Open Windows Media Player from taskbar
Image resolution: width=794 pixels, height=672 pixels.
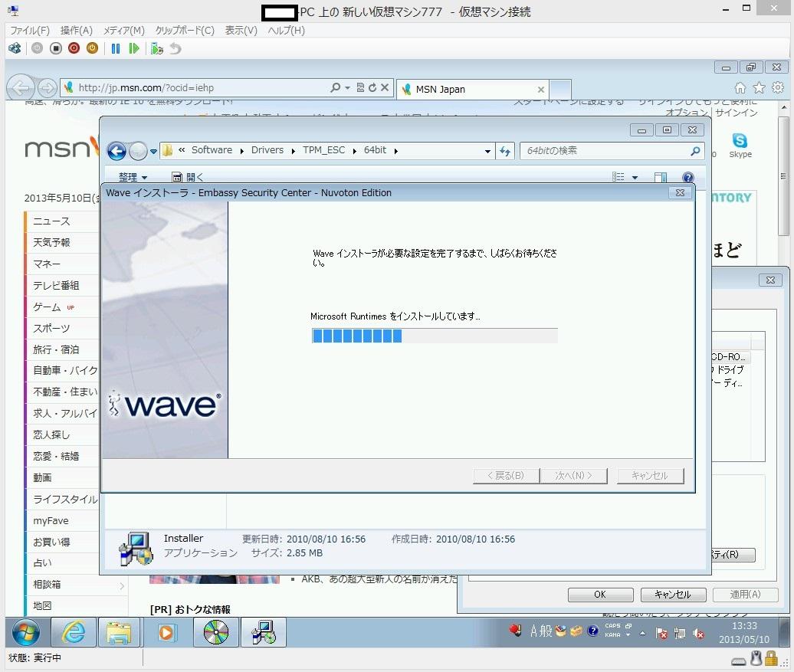166,632
